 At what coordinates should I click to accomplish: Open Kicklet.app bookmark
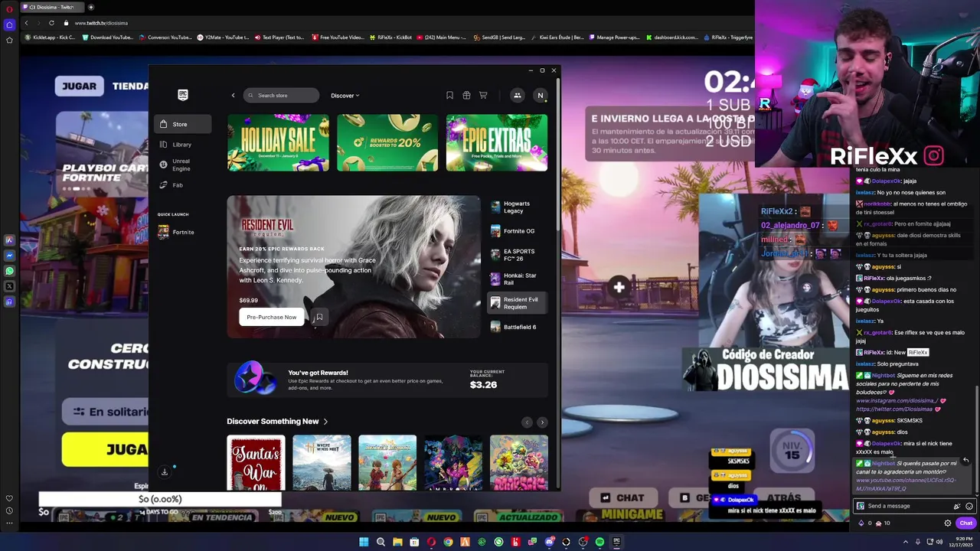pos(50,37)
